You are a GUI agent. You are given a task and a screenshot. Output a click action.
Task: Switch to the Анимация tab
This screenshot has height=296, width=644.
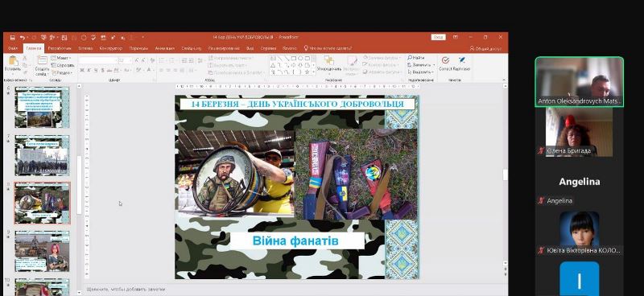(165, 48)
